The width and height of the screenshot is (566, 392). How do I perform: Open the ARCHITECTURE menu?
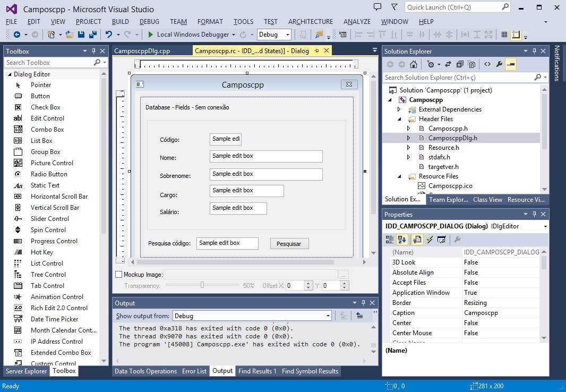(311, 22)
